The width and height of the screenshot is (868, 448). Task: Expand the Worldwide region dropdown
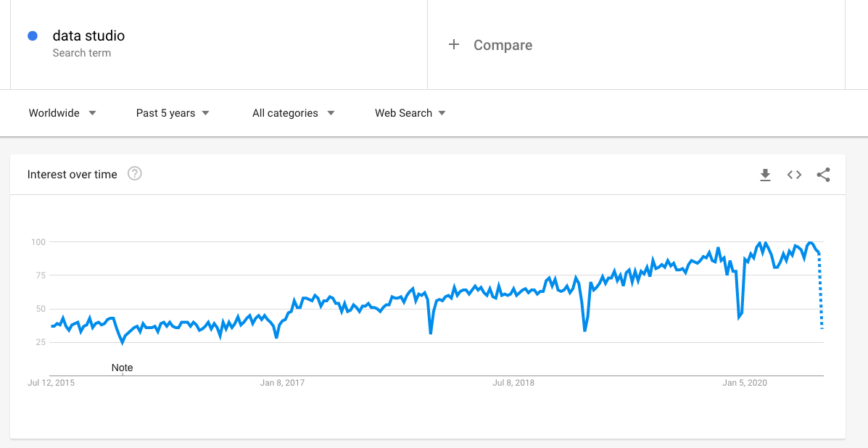coord(62,113)
